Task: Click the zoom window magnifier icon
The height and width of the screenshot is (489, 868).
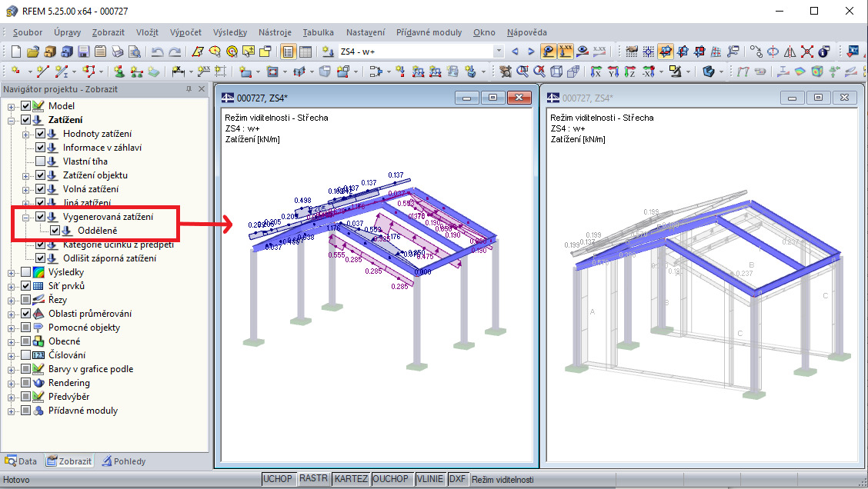Action: [522, 71]
